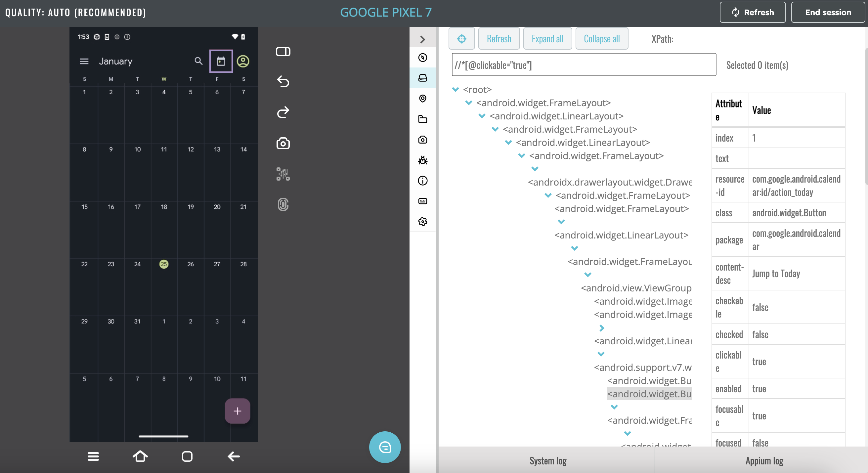Click the device menu icon in bottom bar
Viewport: 868px width, 473px height.
(x=93, y=456)
